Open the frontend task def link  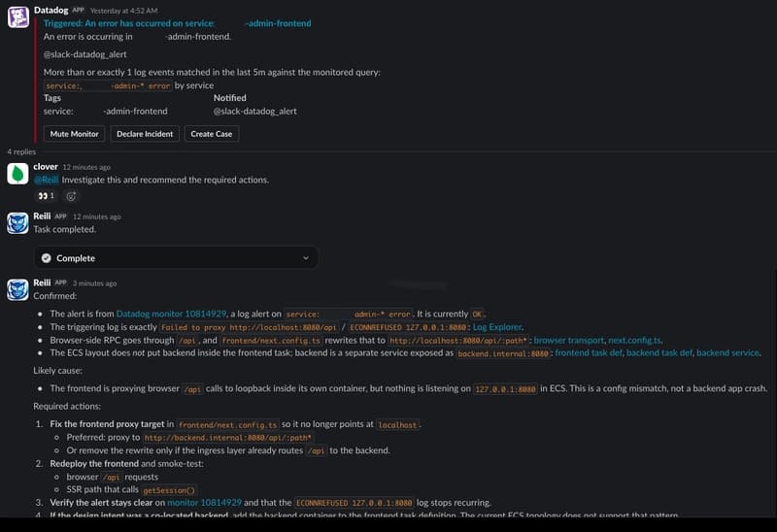coord(589,352)
